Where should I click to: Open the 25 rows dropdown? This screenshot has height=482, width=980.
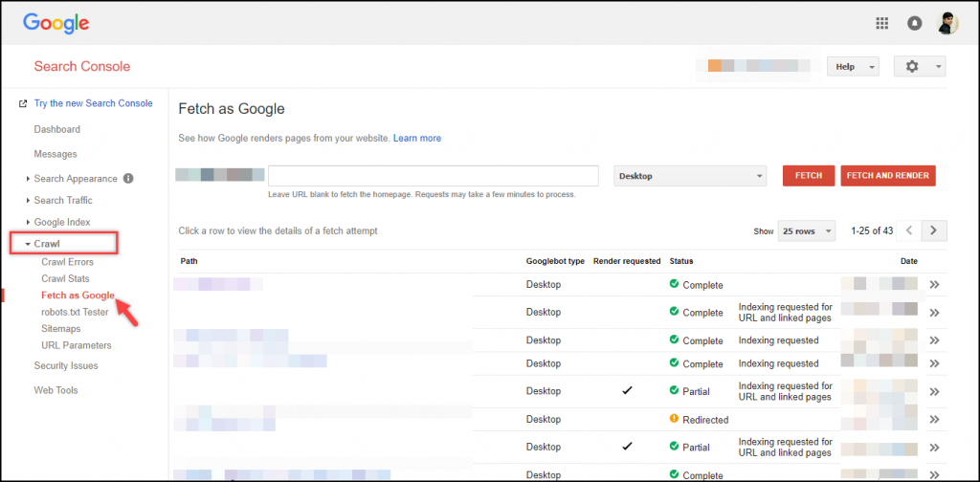pyautogui.click(x=806, y=231)
